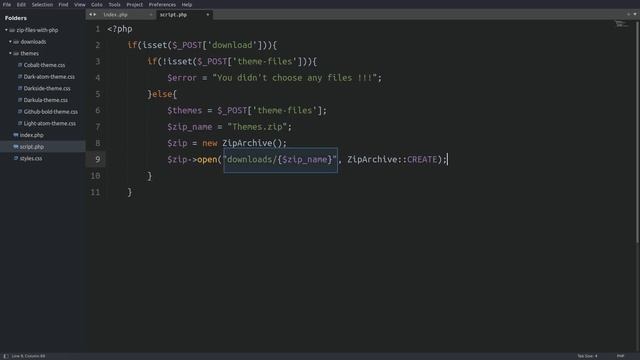640x360 pixels.
Task: Collapse the themes folder arrow
Action: (x=10, y=53)
